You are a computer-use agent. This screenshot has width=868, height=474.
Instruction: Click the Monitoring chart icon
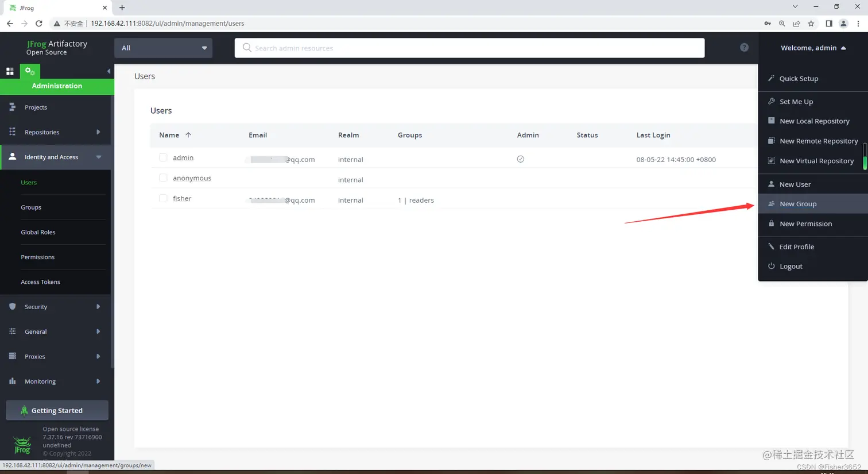tap(12, 381)
